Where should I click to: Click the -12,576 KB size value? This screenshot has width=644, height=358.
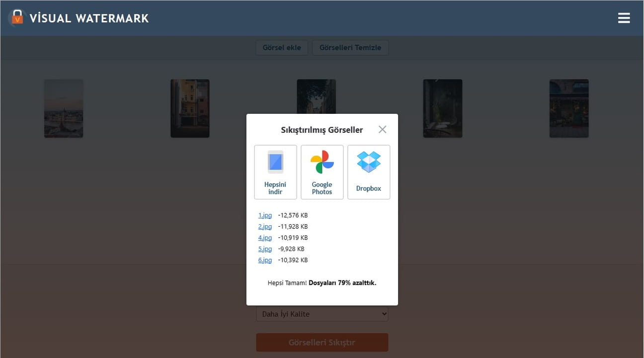tap(293, 215)
